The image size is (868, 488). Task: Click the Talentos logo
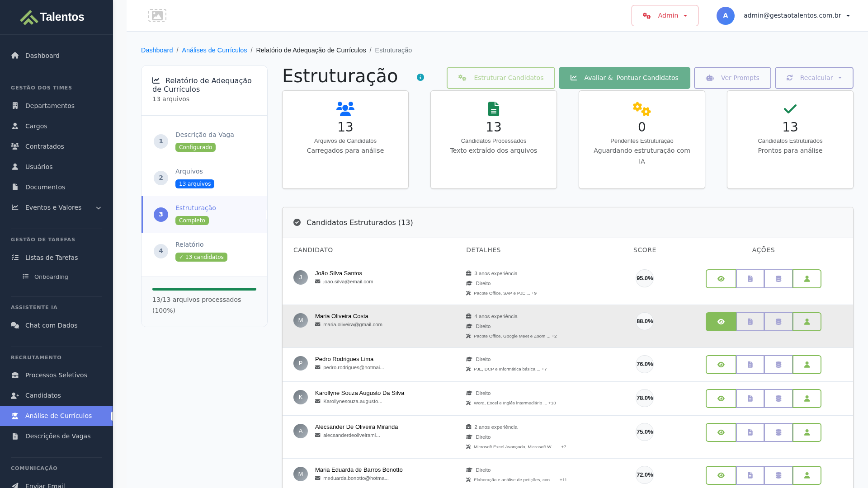52,17
